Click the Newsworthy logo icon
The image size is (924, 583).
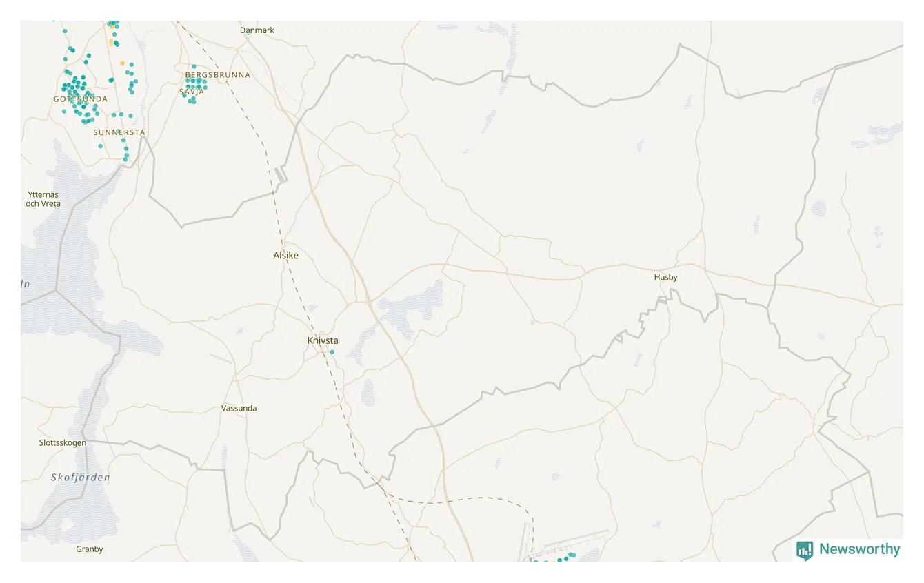[x=805, y=550]
